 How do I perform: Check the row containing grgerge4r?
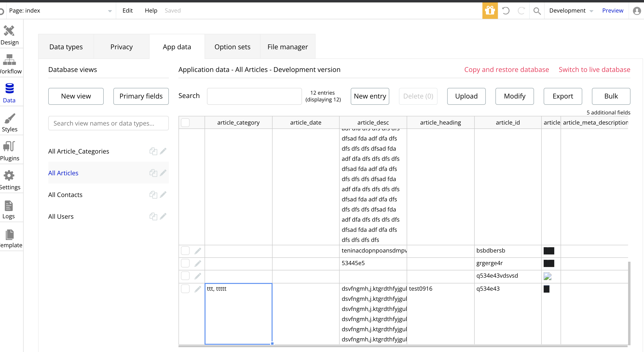(x=185, y=263)
